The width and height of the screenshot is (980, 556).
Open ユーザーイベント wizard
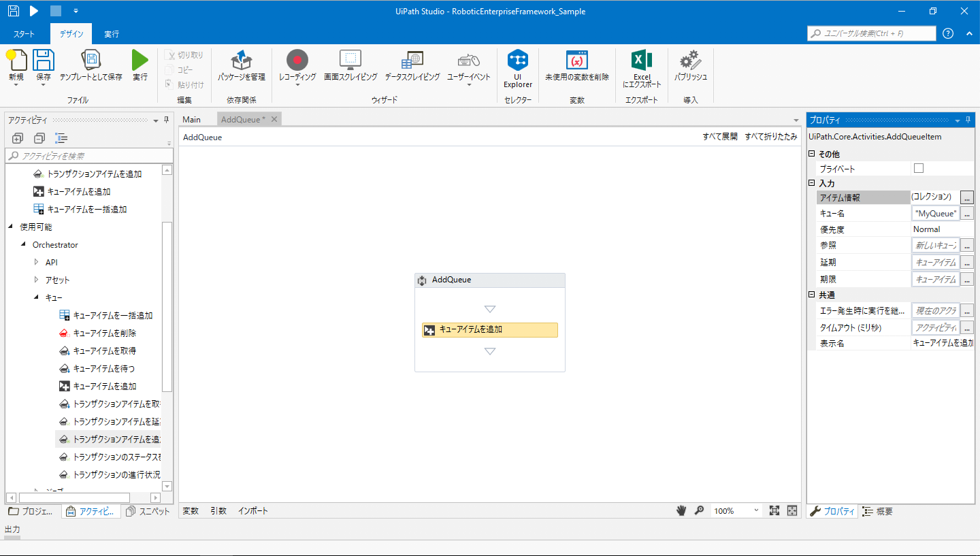click(469, 60)
